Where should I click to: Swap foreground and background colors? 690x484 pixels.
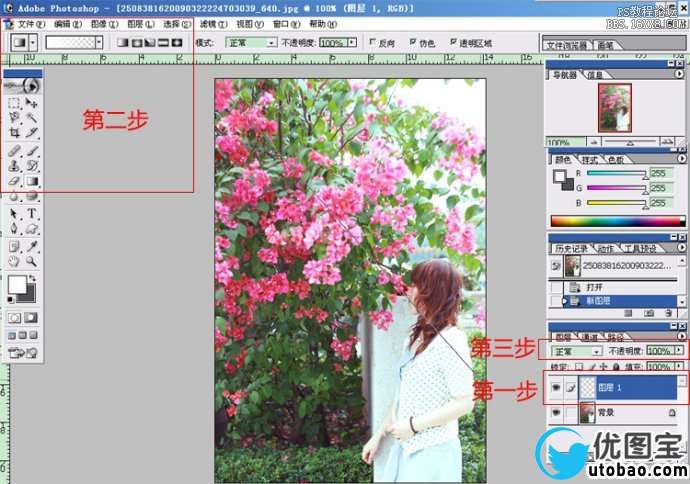click(33, 279)
